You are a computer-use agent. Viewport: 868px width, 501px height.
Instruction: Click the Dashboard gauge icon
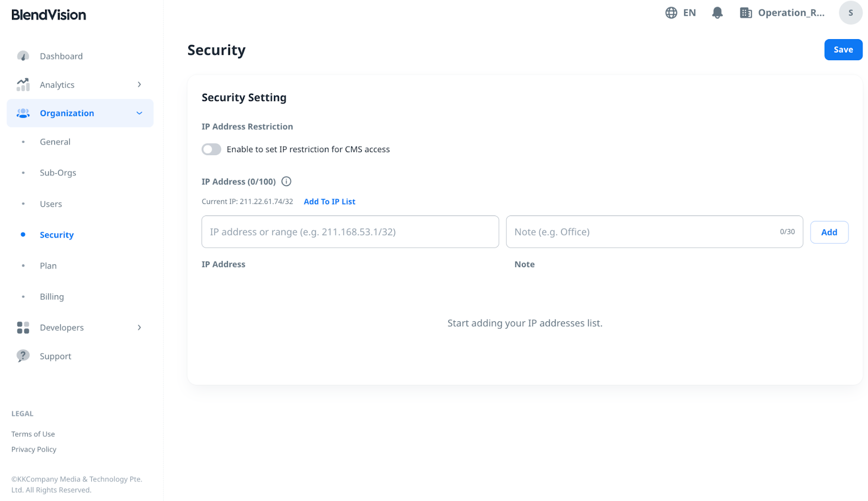[23, 56]
